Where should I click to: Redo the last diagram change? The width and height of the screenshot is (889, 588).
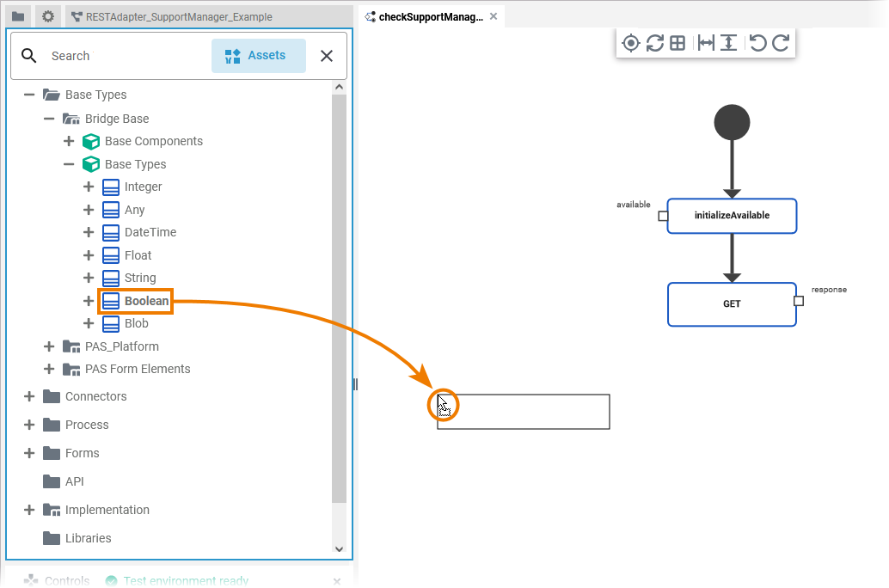coord(781,43)
